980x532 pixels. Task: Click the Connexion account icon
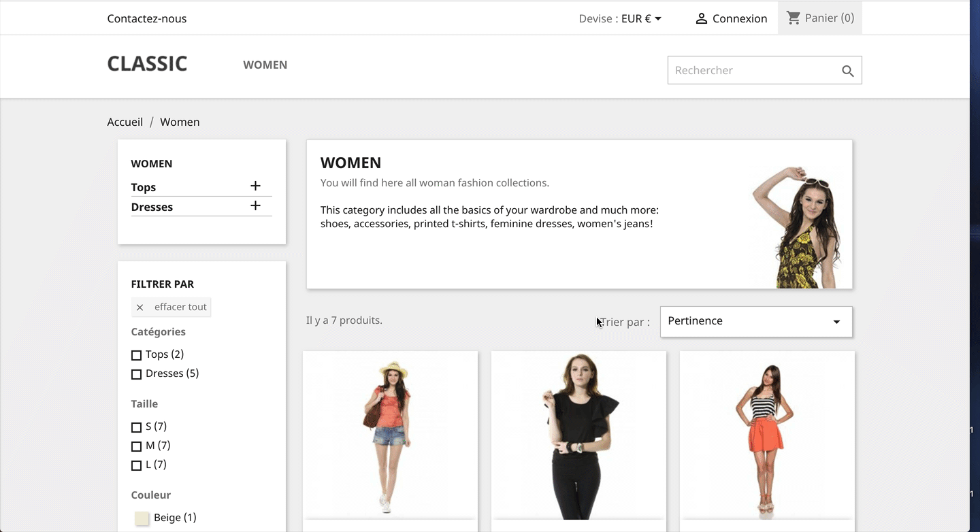pos(701,18)
